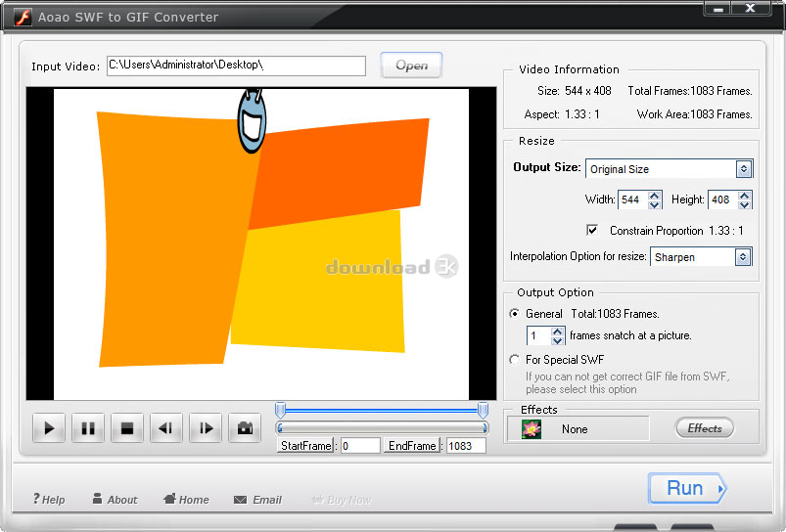Click 'Aspect: 1.33 : 1' text

pyautogui.click(x=562, y=114)
